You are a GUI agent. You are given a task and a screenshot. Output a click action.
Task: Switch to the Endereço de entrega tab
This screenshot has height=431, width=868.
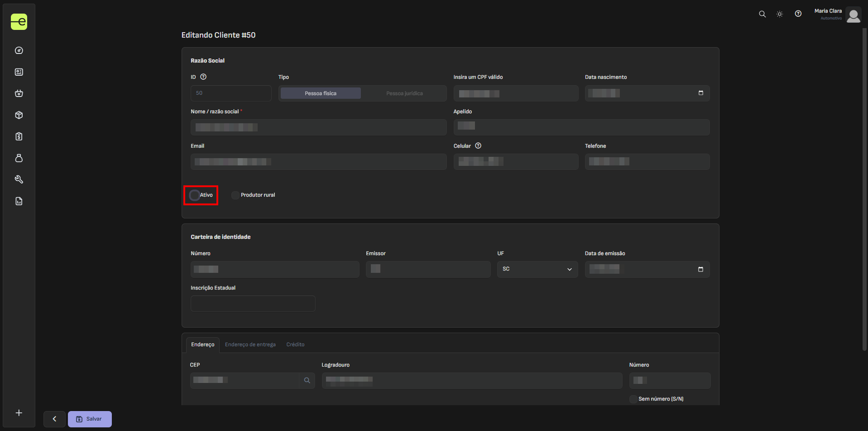click(x=250, y=345)
